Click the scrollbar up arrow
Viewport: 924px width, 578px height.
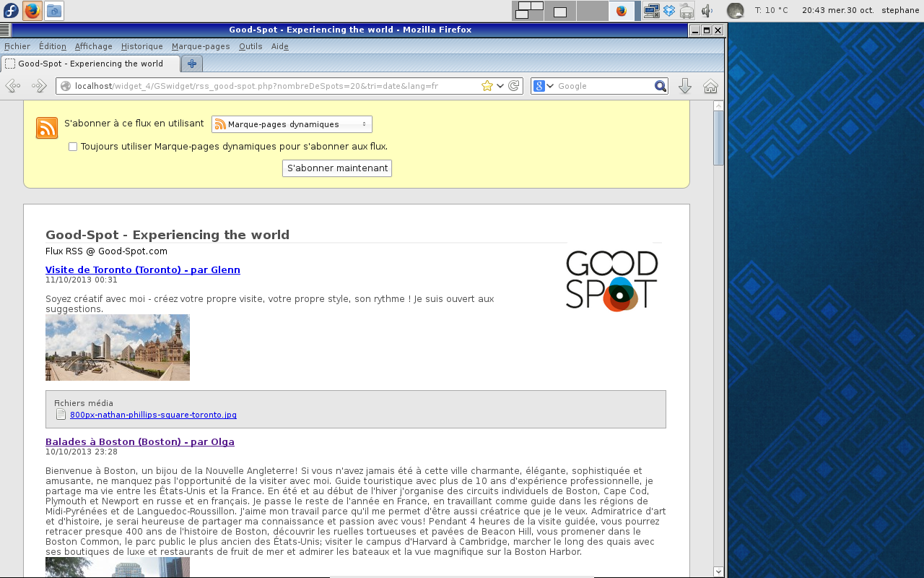click(718, 105)
